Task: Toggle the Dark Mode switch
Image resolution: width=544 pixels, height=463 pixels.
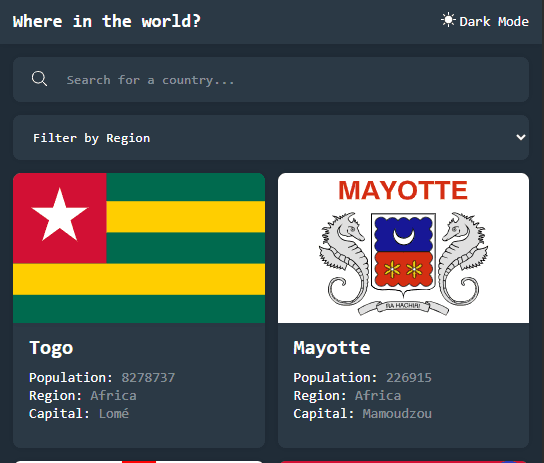Action: tap(485, 21)
